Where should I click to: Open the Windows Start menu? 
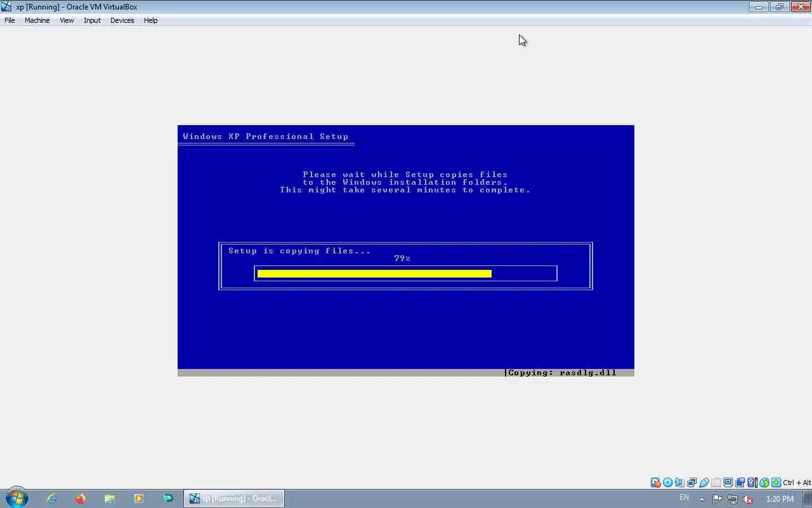pos(16,498)
